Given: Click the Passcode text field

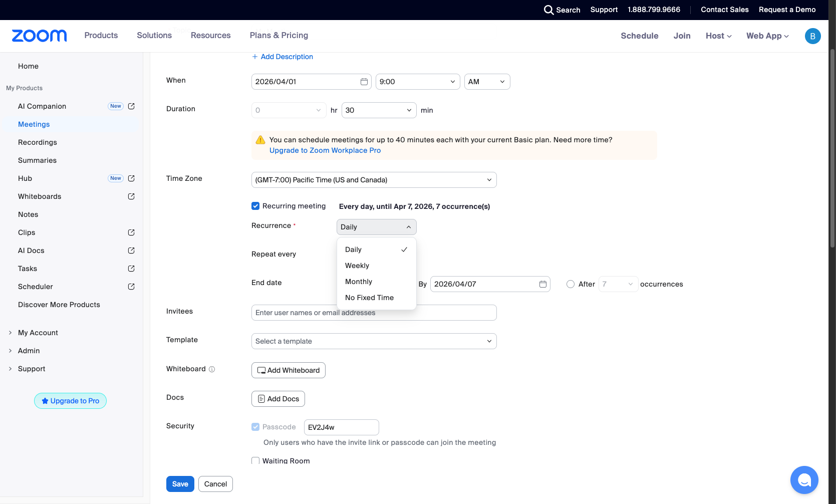Looking at the screenshot, I should pyautogui.click(x=342, y=427).
